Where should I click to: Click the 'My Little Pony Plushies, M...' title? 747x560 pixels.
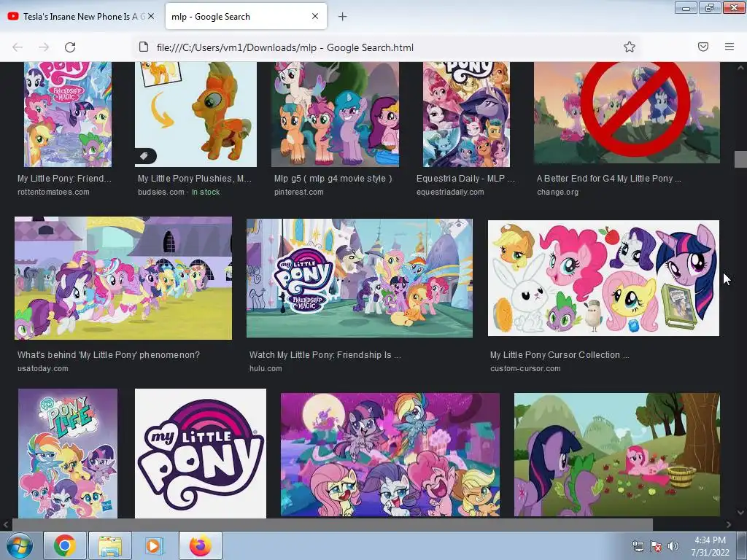point(194,179)
